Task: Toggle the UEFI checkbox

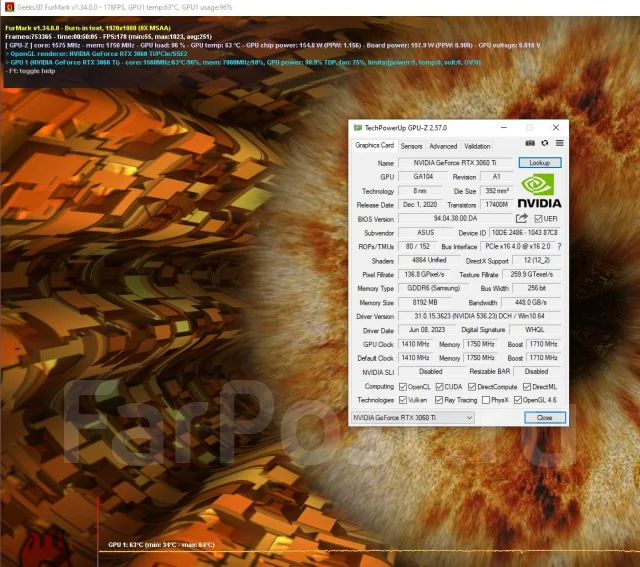Action: 538,219
